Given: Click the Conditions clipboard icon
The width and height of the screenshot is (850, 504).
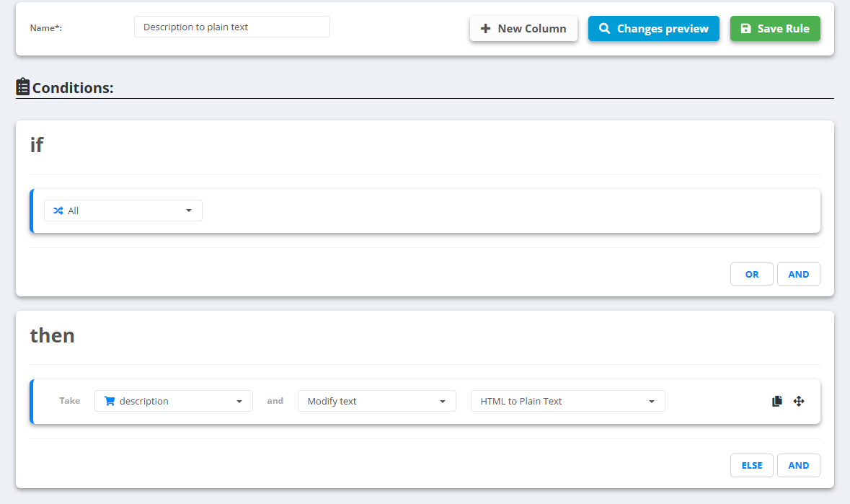Looking at the screenshot, I should (x=23, y=87).
